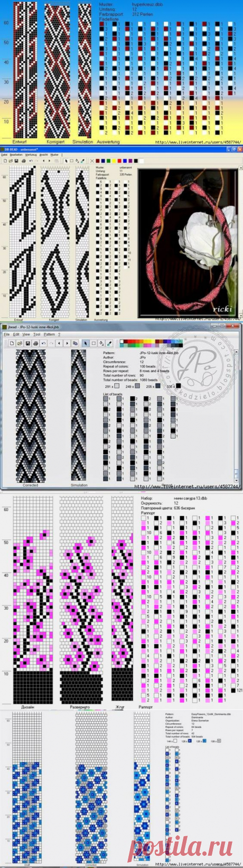This screenshot has height=868, width=243.
Task: Click the New file icon in jbead toolbar
Action: [x=12, y=343]
